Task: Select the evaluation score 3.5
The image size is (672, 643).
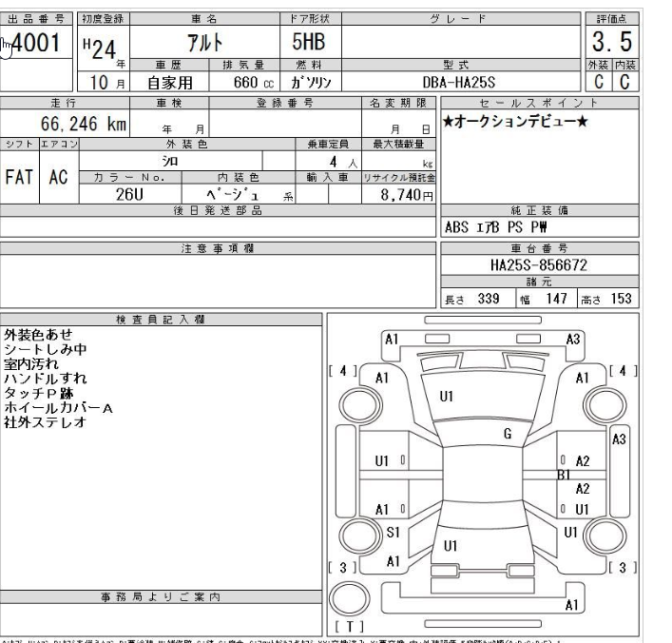Action: point(614,43)
